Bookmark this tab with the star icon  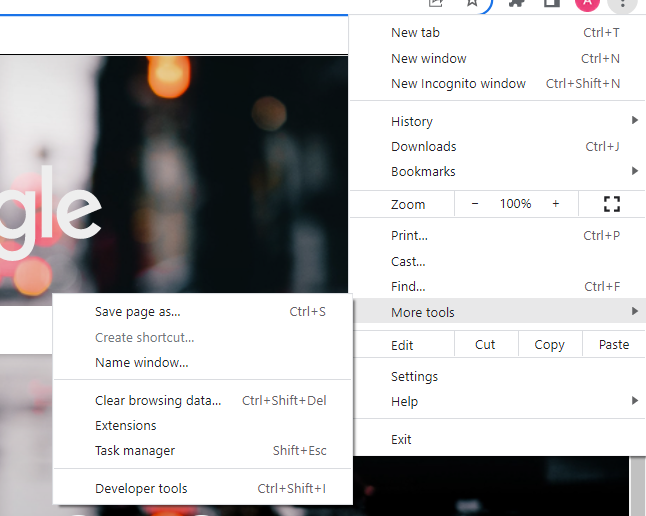[x=472, y=3]
